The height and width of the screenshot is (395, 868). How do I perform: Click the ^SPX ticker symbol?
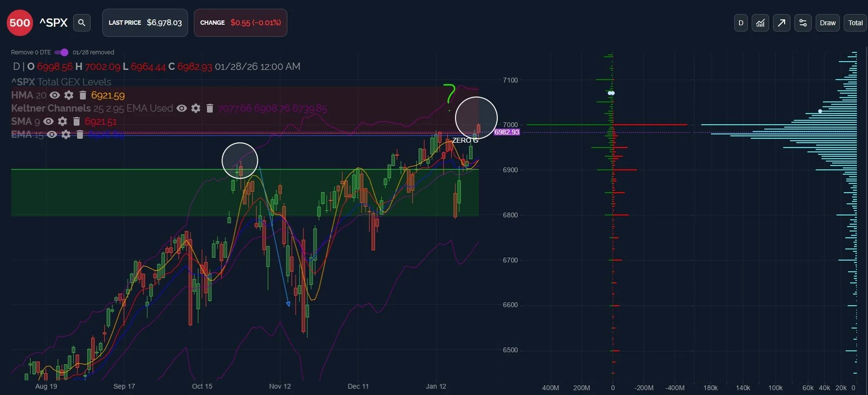(x=53, y=22)
